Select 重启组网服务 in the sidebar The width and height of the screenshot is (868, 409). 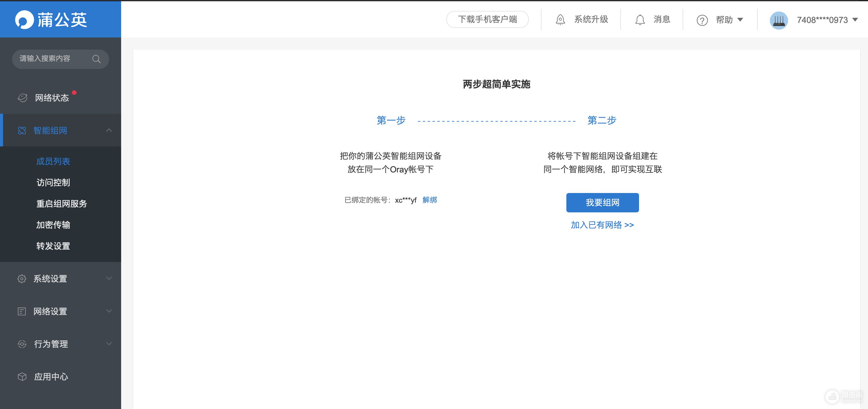point(62,204)
